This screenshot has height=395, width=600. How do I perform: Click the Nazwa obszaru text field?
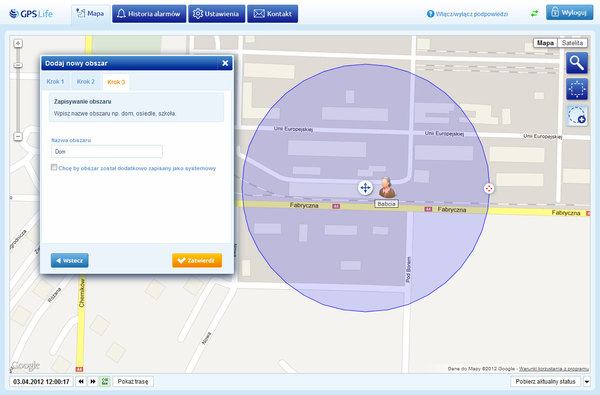click(107, 152)
